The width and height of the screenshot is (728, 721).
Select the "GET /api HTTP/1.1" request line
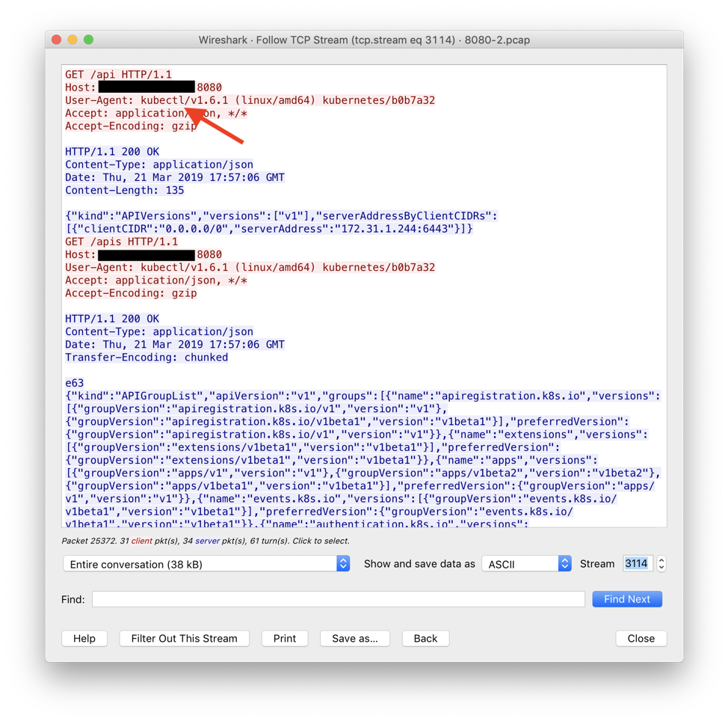118,75
